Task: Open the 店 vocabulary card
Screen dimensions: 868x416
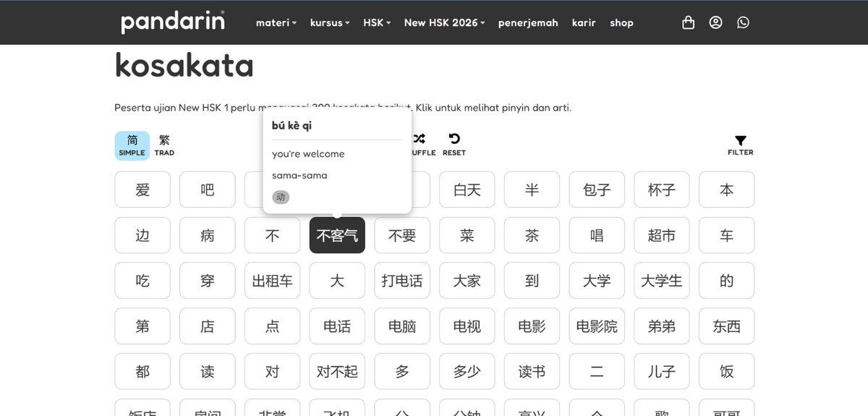Action: (208, 326)
